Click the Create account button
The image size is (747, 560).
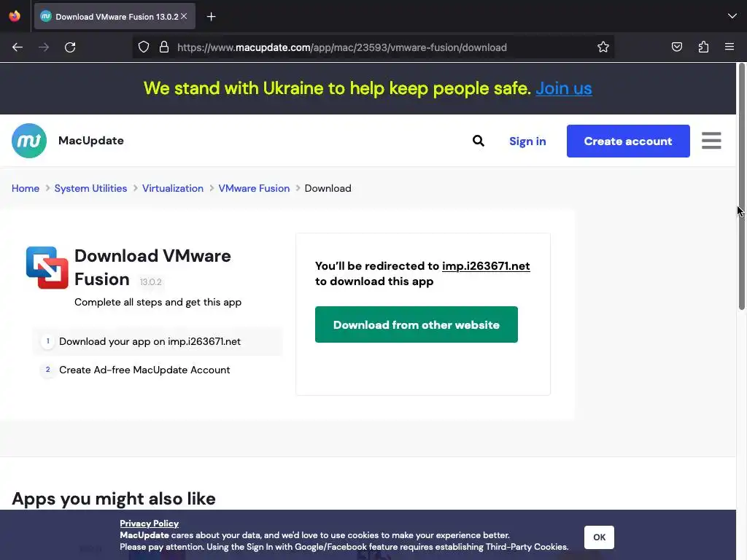628,141
